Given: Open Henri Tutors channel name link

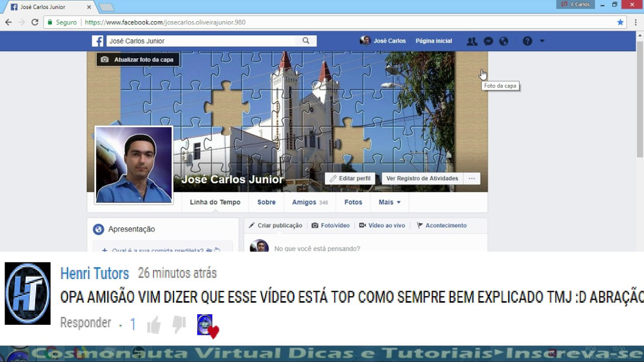Looking at the screenshot, I should (95, 274).
